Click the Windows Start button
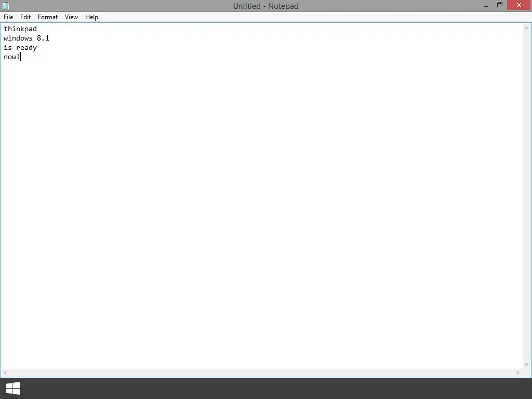This screenshot has width=532, height=399. [13, 388]
